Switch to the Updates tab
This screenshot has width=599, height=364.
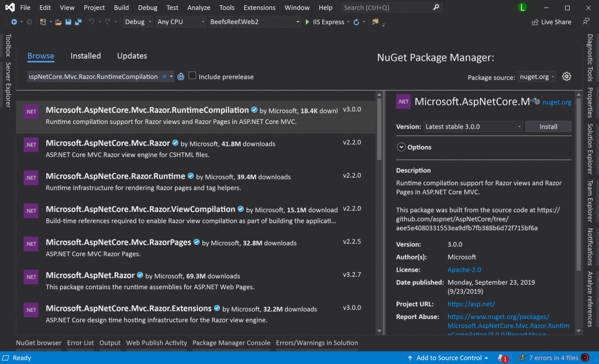[x=132, y=56]
